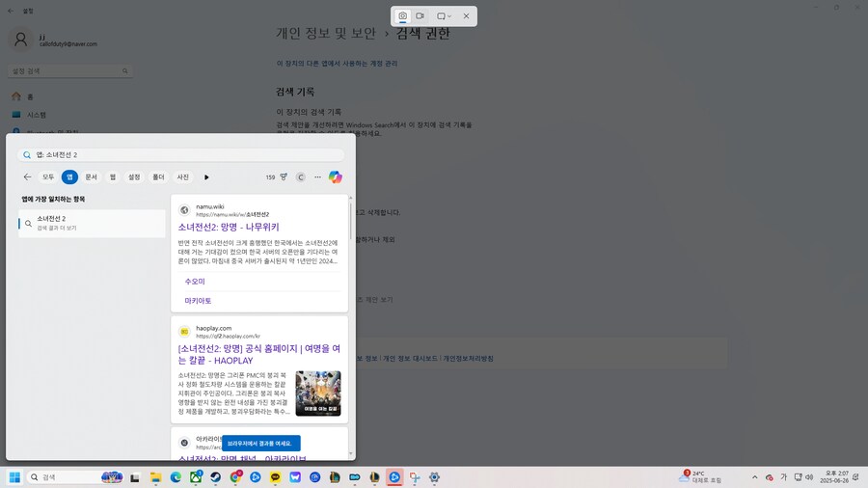Image resolution: width=868 pixels, height=488 pixels.
Task: Select the screenshot camera mode in Snipping toolbar
Action: tap(402, 16)
